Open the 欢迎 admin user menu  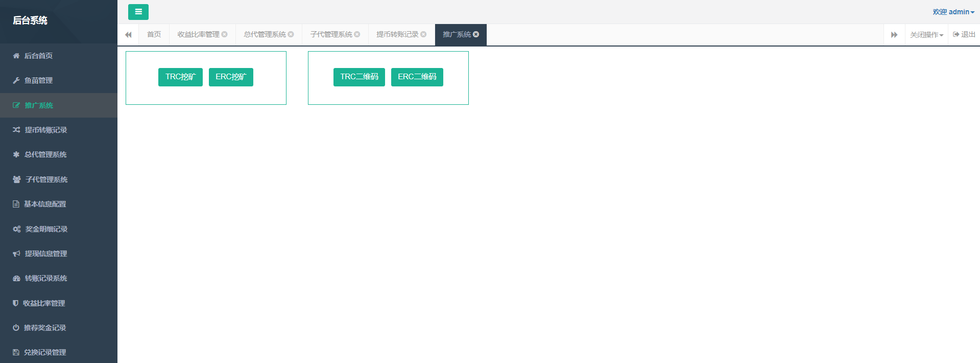[x=953, y=12]
